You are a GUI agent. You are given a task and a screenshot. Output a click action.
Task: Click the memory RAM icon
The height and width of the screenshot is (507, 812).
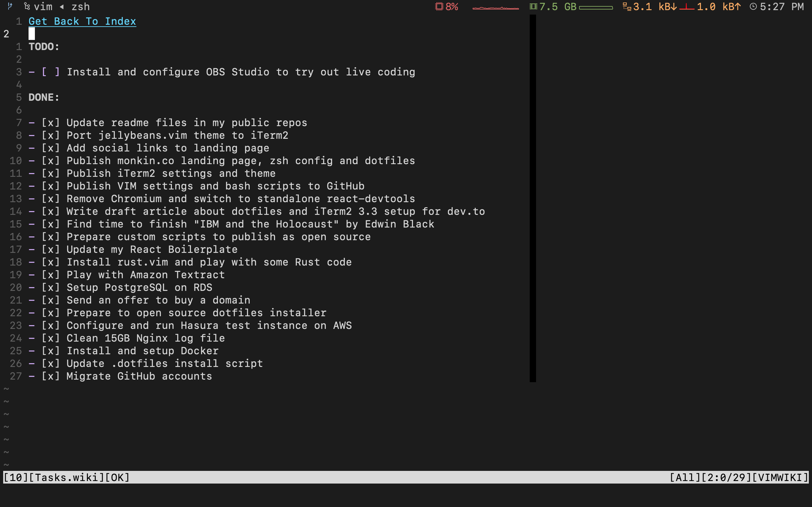(533, 6)
